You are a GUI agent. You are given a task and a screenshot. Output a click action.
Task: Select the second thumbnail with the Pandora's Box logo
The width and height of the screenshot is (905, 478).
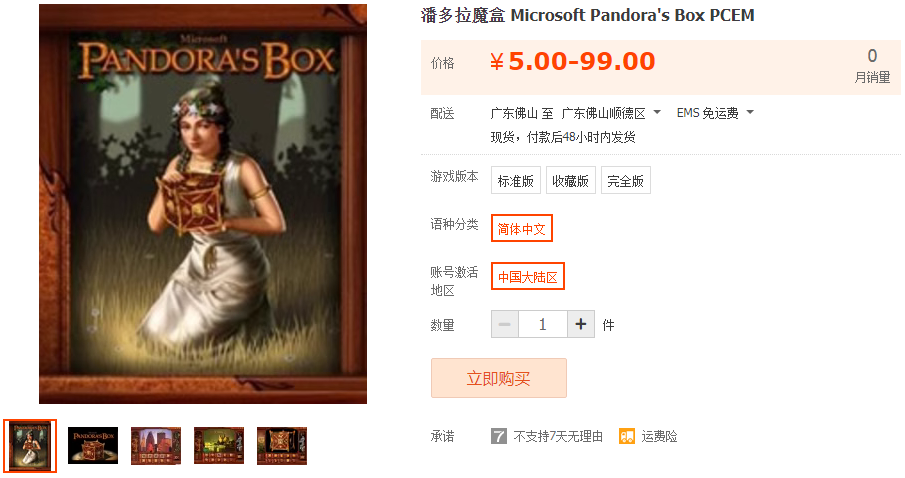tap(93, 446)
